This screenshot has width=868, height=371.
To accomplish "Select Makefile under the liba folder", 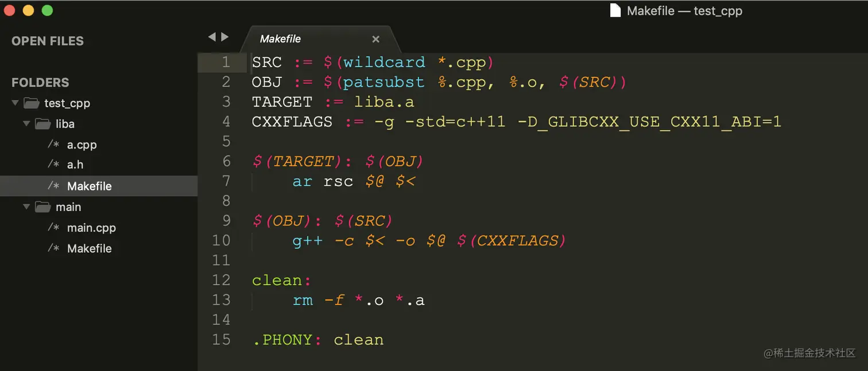I will pos(89,186).
